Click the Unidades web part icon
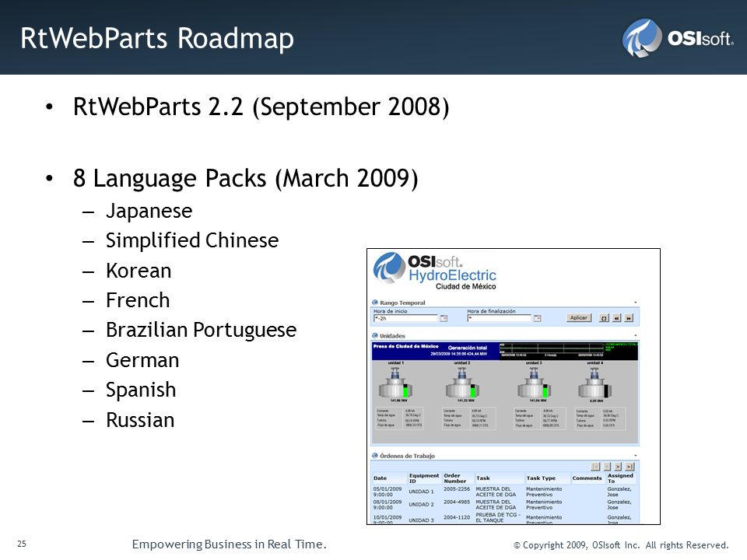Screen dimensions: 747x560 [375, 336]
